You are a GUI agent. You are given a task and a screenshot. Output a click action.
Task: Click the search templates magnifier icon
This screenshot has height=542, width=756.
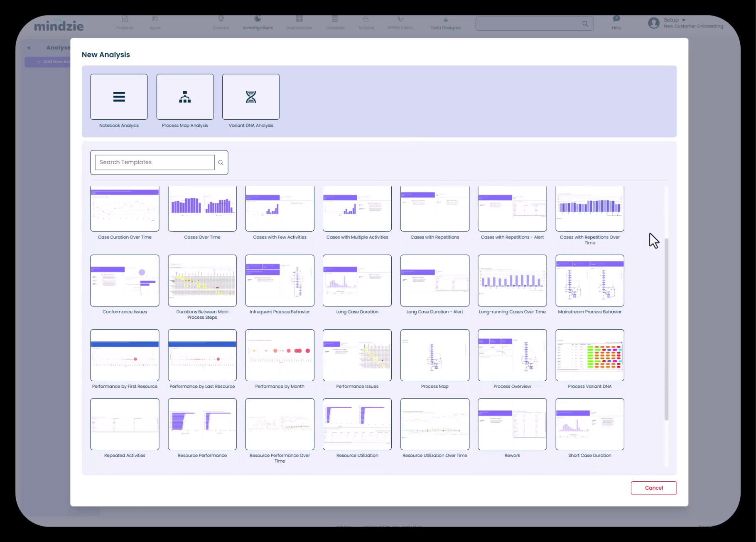(x=221, y=163)
